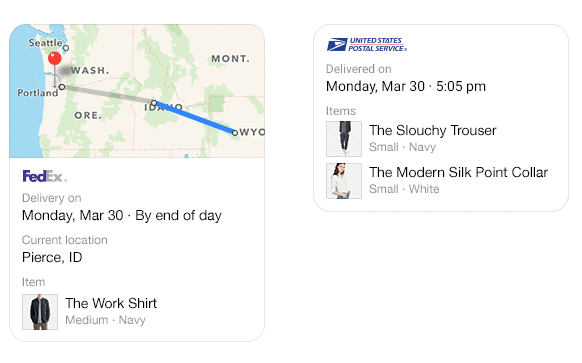Click the blue completed route segment

[194, 118]
